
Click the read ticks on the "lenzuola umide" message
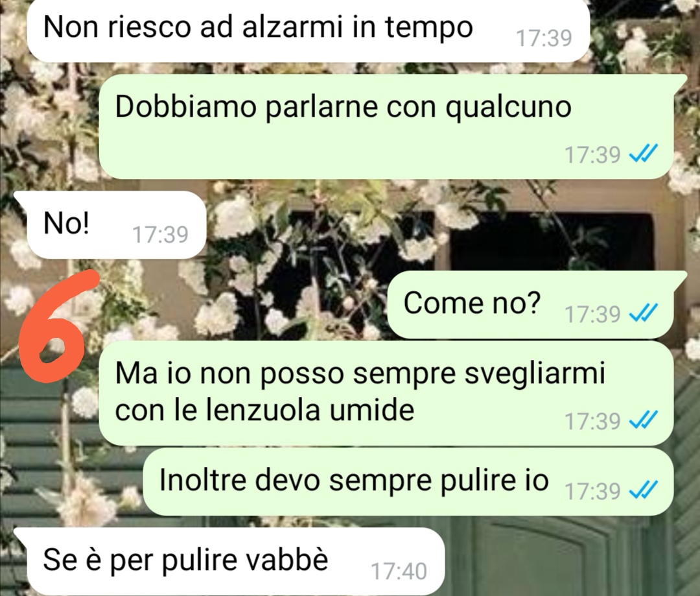pos(643,420)
